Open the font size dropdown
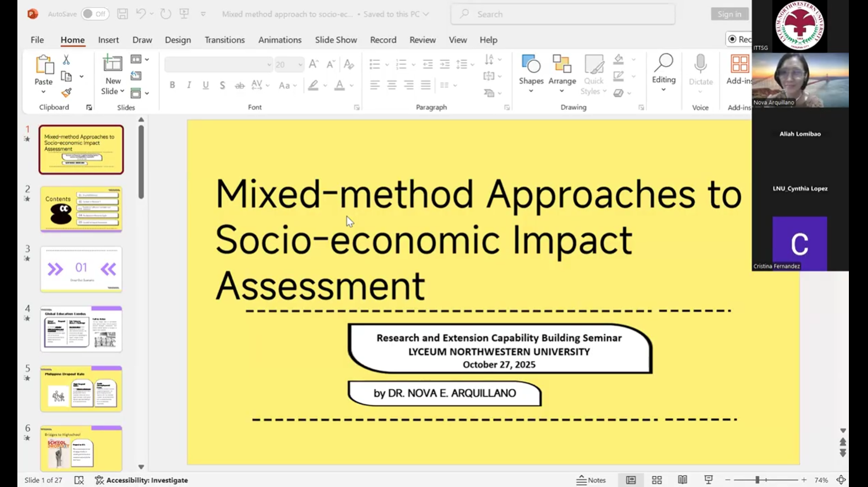This screenshot has width=868, height=487. (x=300, y=64)
